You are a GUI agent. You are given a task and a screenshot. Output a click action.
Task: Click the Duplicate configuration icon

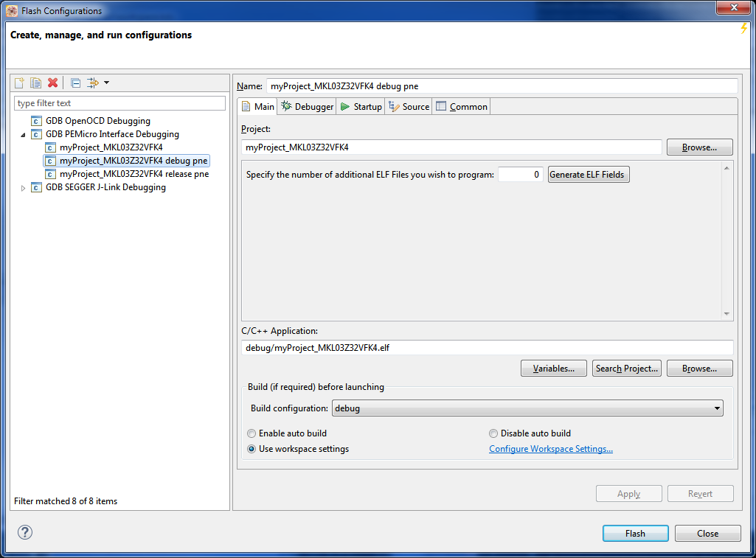point(35,83)
